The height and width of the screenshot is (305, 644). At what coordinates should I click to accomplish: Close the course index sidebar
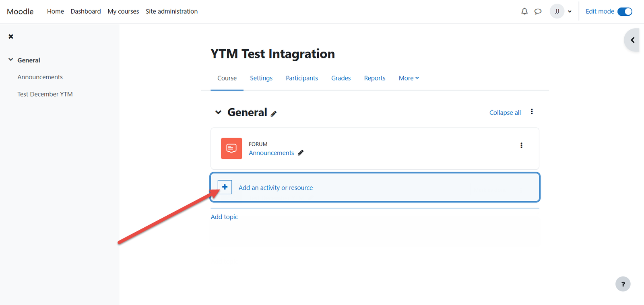11,37
